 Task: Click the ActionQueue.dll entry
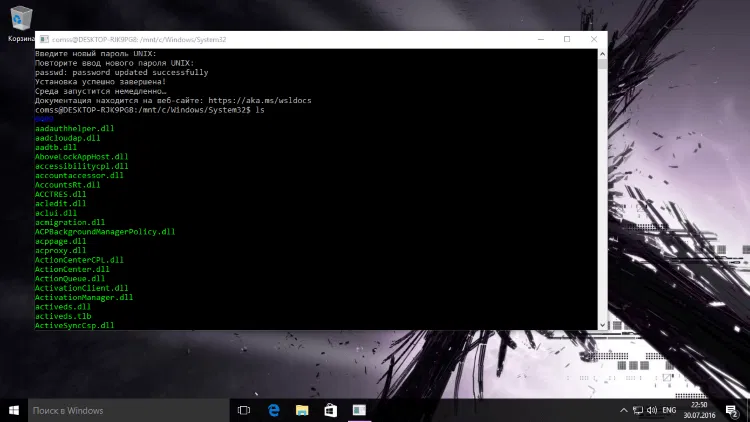click(x=70, y=278)
